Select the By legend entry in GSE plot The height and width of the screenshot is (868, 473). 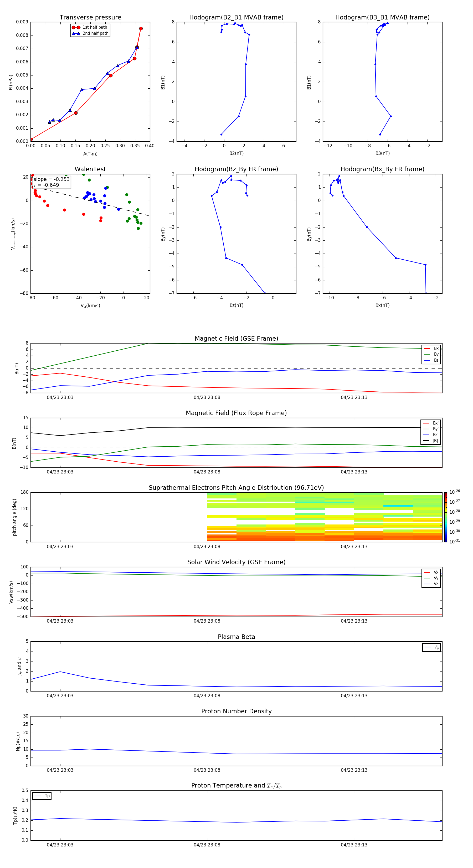(431, 354)
